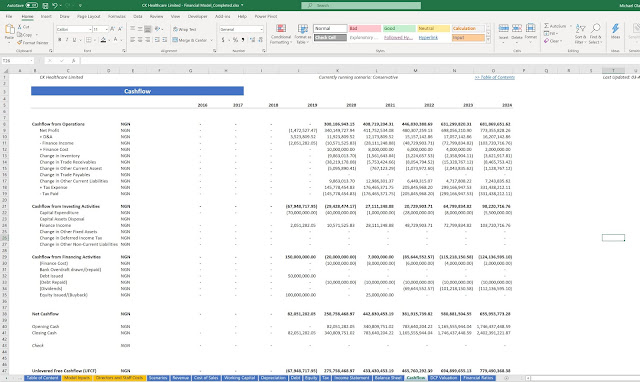Toggle bottom align in alignment group
This screenshot has height=382, width=640.
pos(148,29)
